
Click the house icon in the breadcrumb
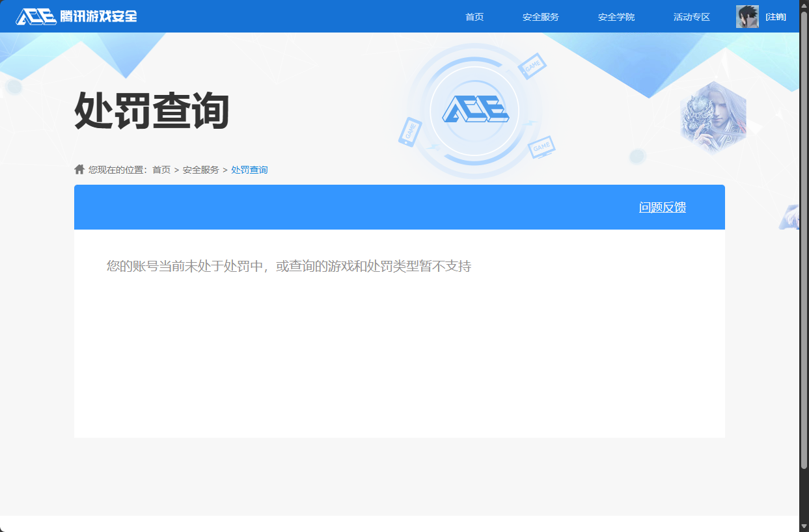pos(78,168)
